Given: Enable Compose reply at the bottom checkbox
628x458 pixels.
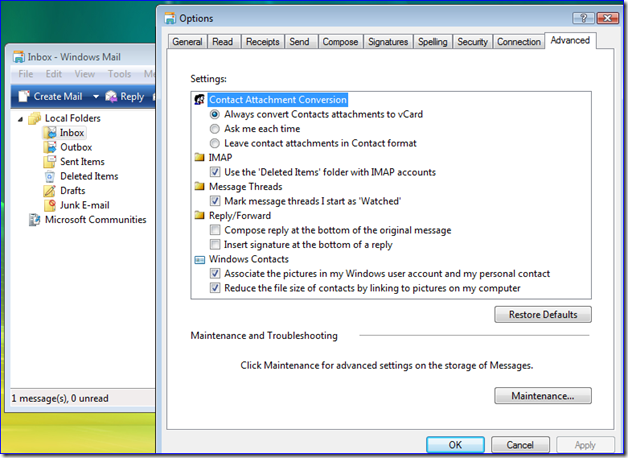Looking at the screenshot, I should 215,230.
